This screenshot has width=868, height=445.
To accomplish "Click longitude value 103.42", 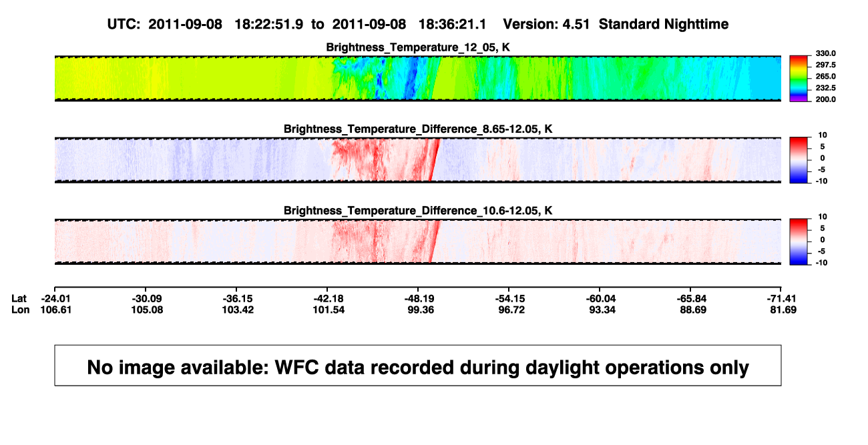I will pyautogui.click(x=238, y=310).
